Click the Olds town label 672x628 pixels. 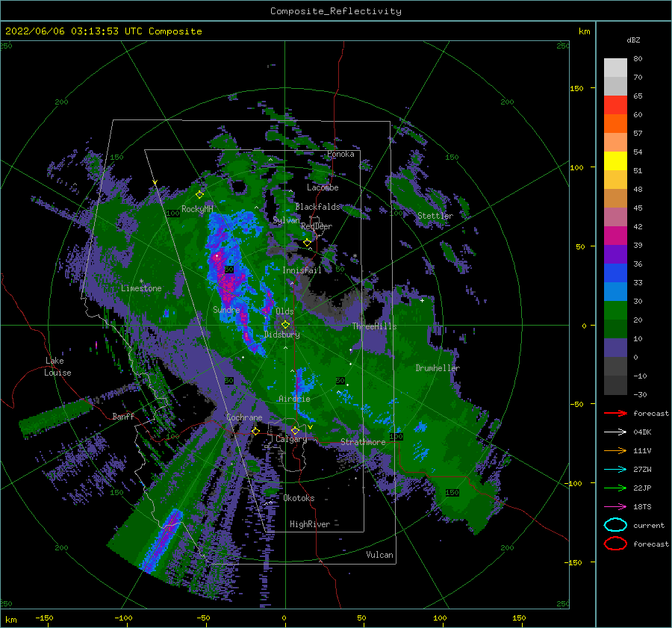tap(284, 311)
